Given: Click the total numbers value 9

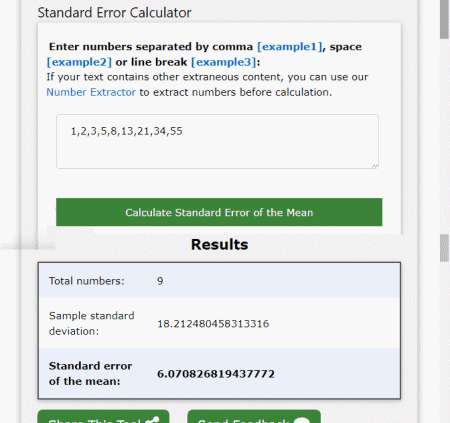Looking at the screenshot, I should [x=160, y=281].
